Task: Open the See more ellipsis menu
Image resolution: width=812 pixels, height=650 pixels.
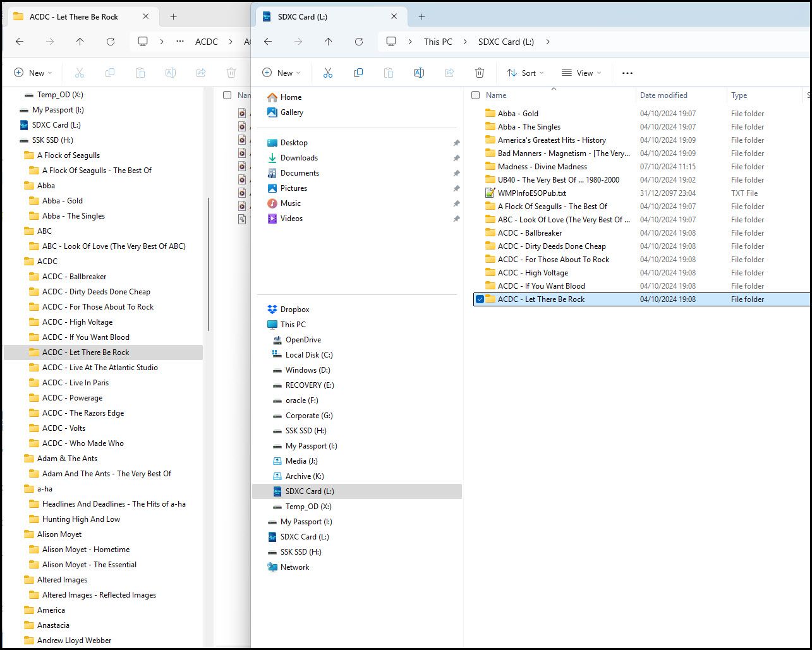Action: point(627,73)
